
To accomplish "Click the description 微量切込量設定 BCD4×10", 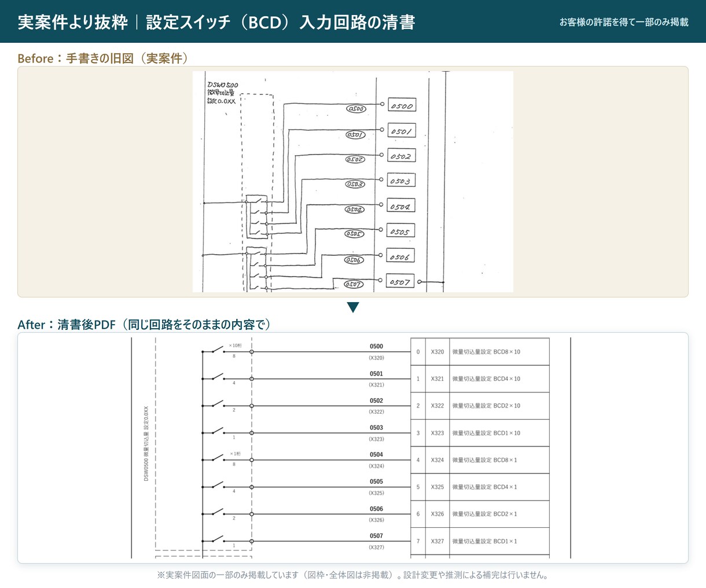I will pos(486,378).
